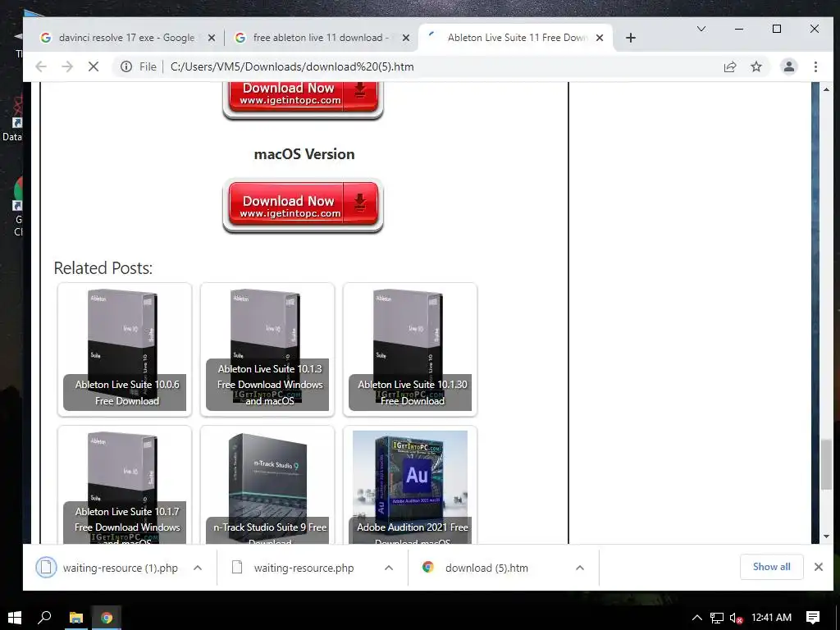Image resolution: width=840 pixels, height=630 pixels.
Task: Expand options for waiting-resource (1).php download
Action: [x=197, y=568]
